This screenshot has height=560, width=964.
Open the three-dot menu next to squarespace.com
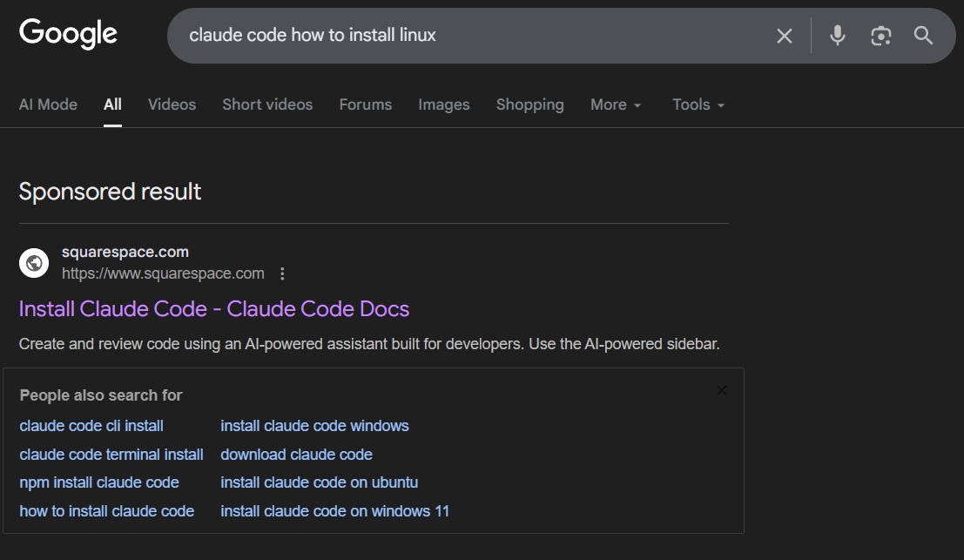282,273
